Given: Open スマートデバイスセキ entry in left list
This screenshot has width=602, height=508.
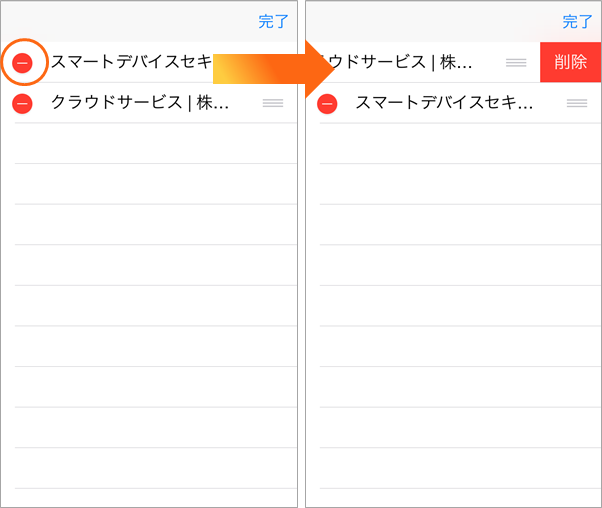Looking at the screenshot, I should click(x=131, y=61).
